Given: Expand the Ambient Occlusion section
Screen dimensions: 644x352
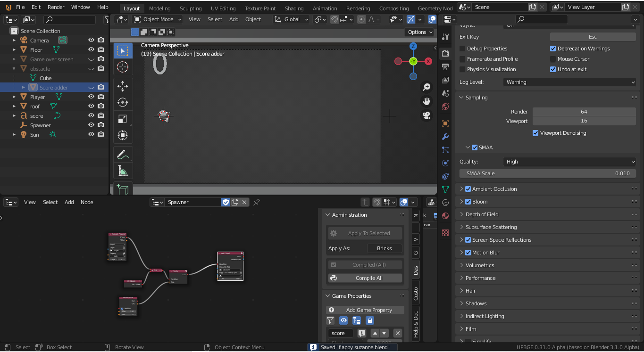Looking at the screenshot, I should click(x=461, y=188).
